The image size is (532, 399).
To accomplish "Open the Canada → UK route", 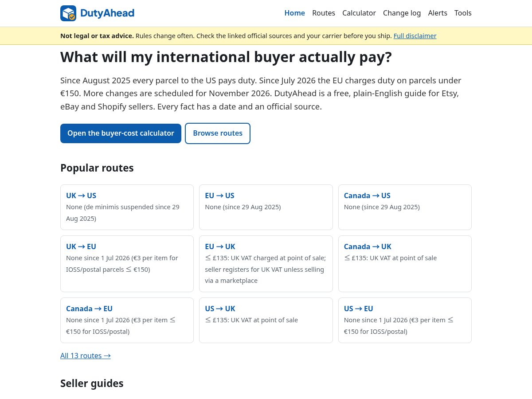I will (x=368, y=246).
